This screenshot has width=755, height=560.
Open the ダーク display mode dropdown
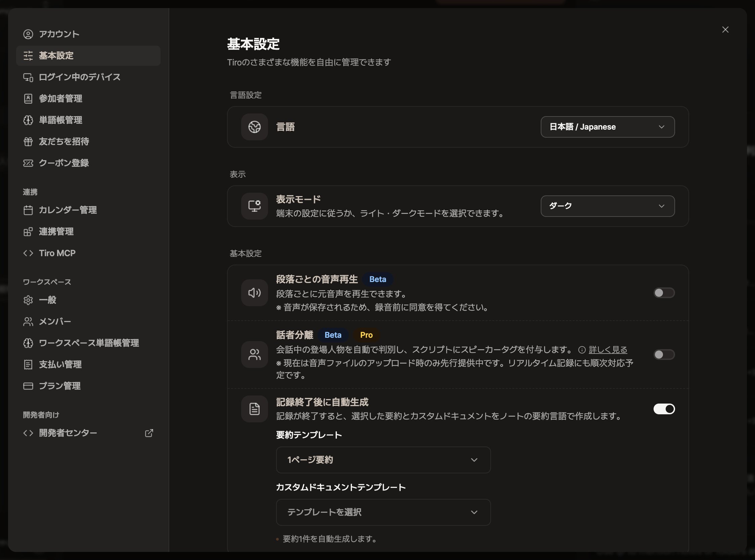(607, 206)
